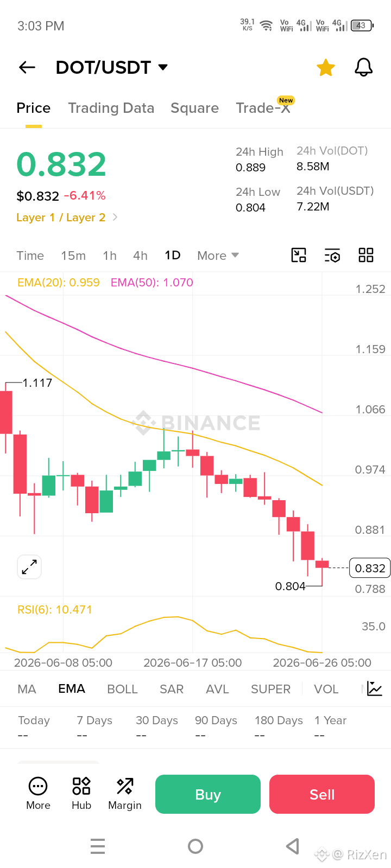Tap the 90 Days performance cell
Image resolution: width=391 pixels, height=868 pixels.
click(x=216, y=727)
